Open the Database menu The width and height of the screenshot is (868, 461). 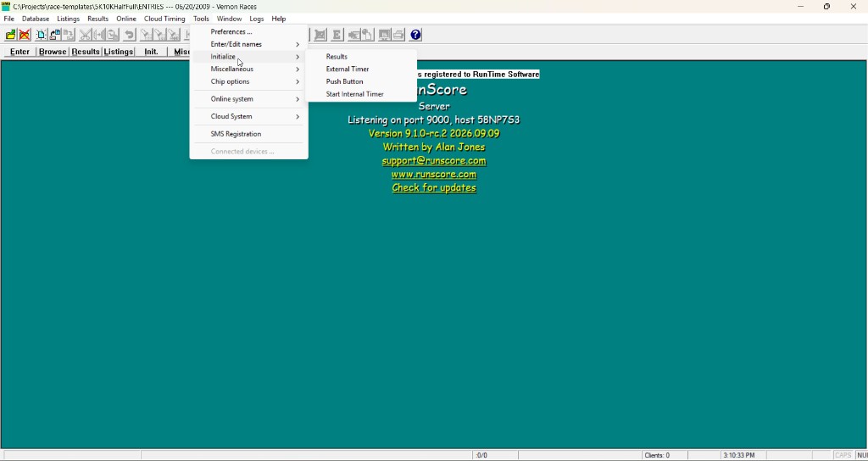click(36, 19)
